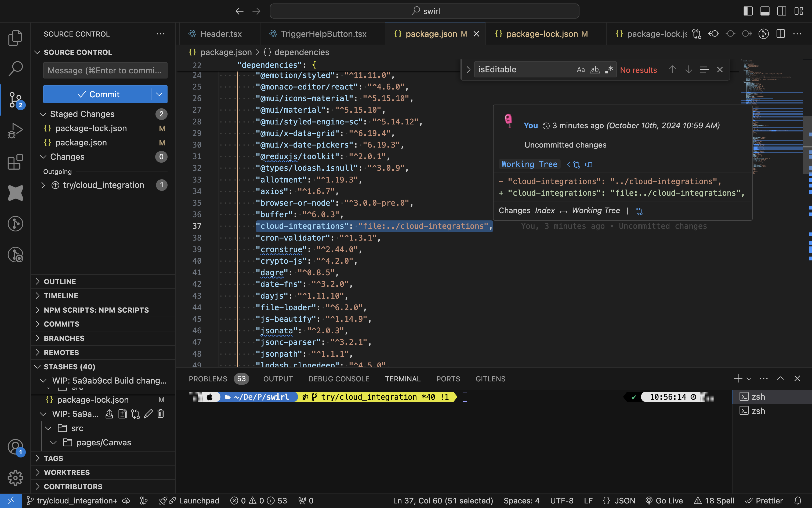Screen dimensions: 812x508
Task: Open remote window indicator in status bar
Action: (x=11, y=500)
